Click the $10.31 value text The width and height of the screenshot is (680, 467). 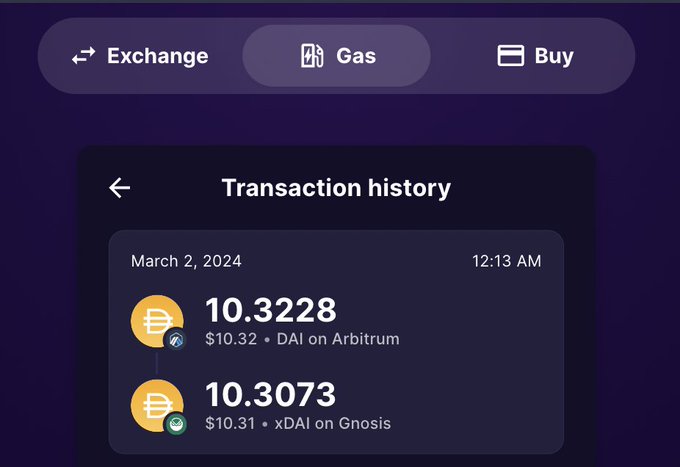[229, 423]
